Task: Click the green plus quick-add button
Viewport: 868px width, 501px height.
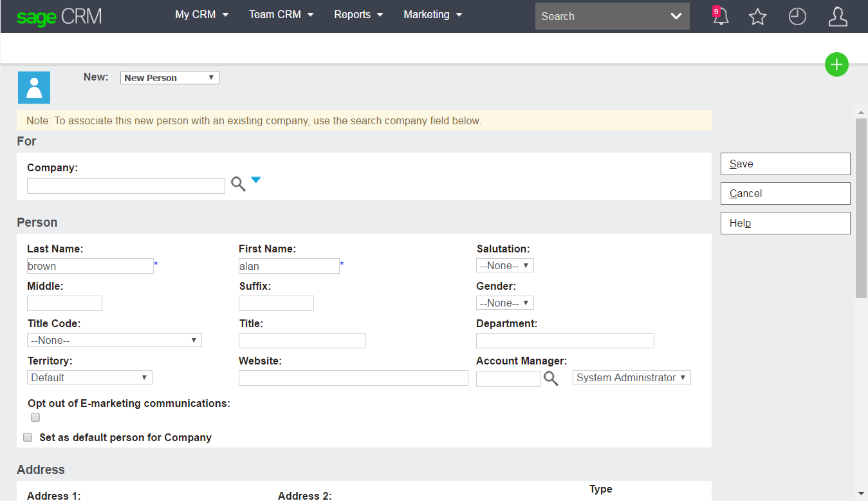Action: [x=836, y=64]
